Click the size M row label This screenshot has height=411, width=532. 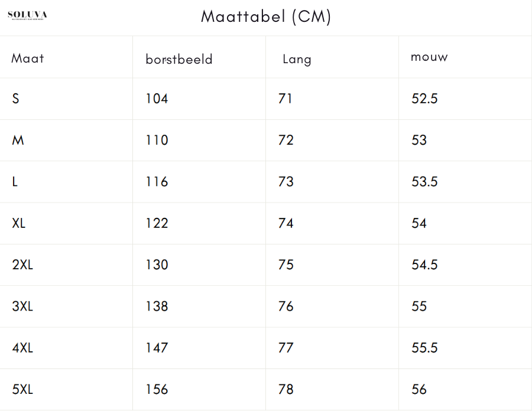point(18,140)
